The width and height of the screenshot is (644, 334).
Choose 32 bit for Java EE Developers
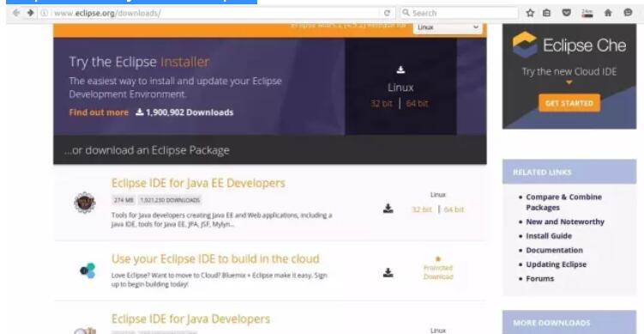click(x=422, y=210)
